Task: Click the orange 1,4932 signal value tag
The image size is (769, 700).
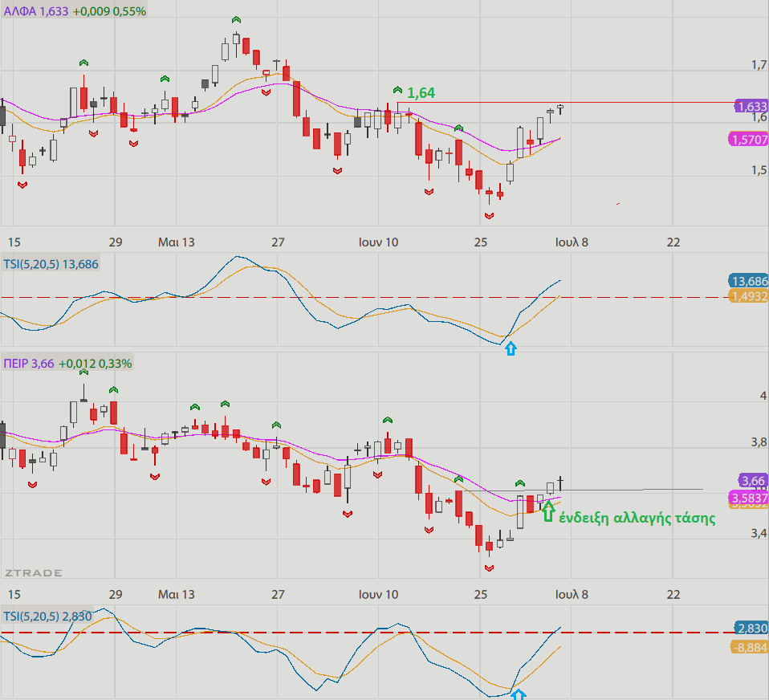Action: point(748,296)
